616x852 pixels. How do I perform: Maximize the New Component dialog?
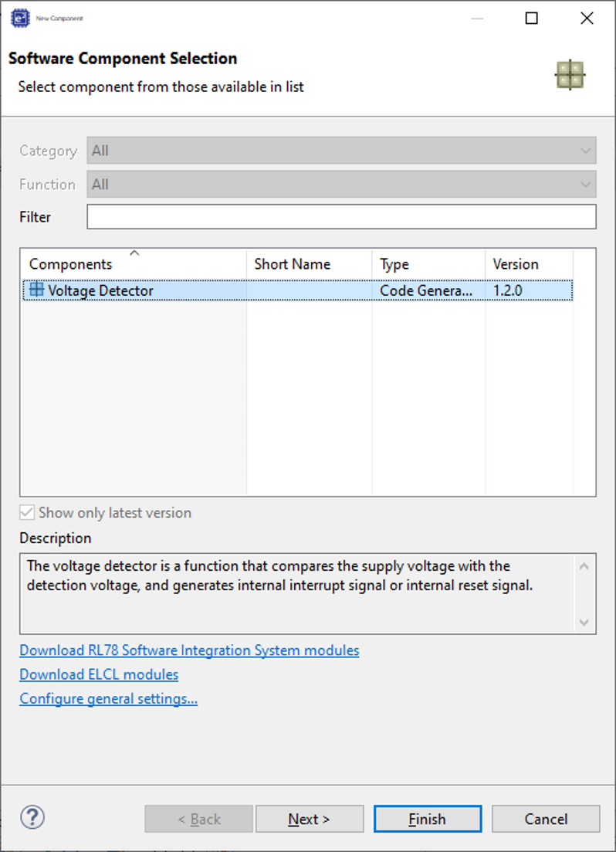[x=532, y=18]
